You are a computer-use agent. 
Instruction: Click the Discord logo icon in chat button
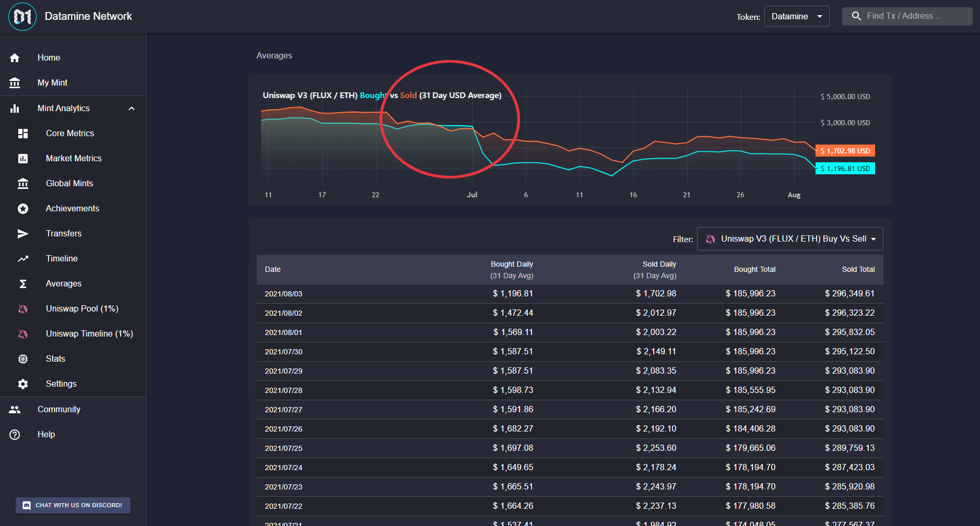pyautogui.click(x=27, y=506)
